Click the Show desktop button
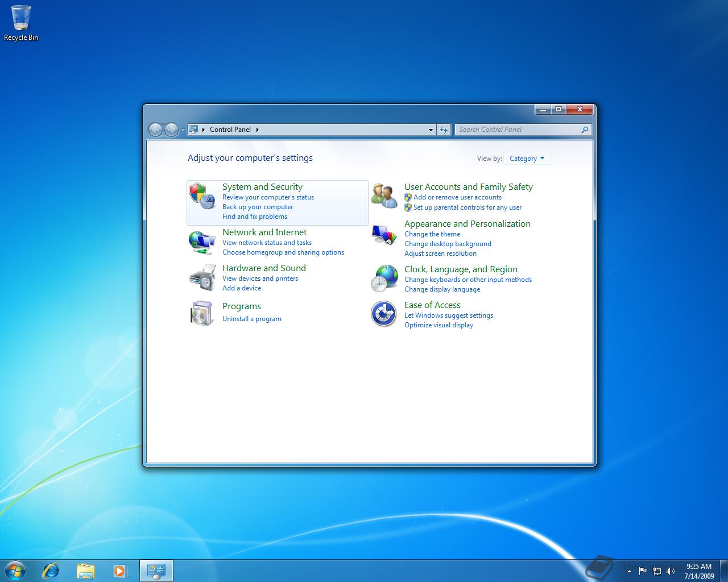The image size is (728, 582). tap(723, 571)
